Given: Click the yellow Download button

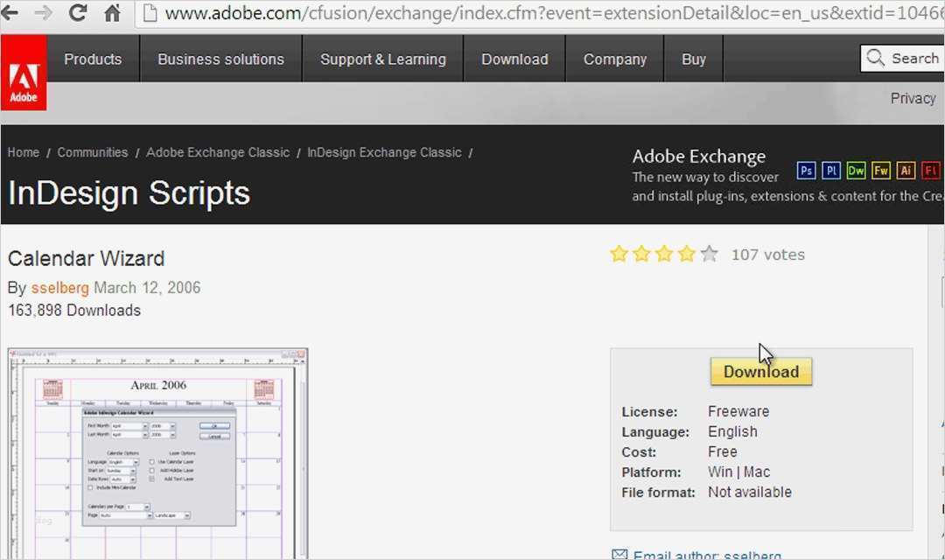Looking at the screenshot, I should [x=761, y=371].
